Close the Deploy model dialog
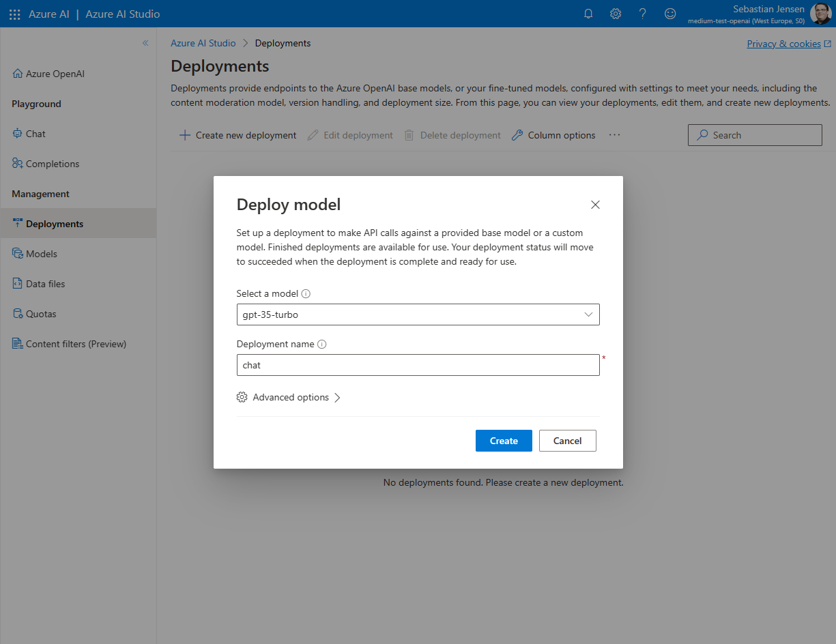This screenshot has width=836, height=644. tap(595, 205)
